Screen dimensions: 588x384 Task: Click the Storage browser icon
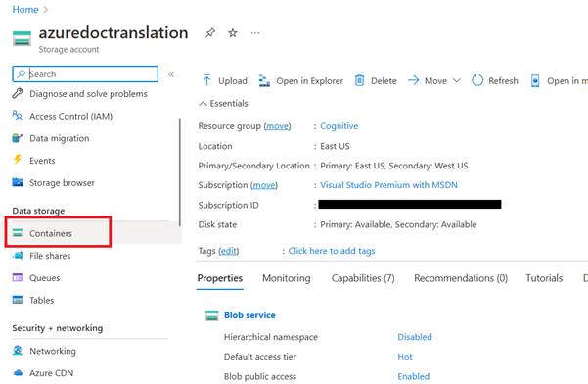(18, 182)
